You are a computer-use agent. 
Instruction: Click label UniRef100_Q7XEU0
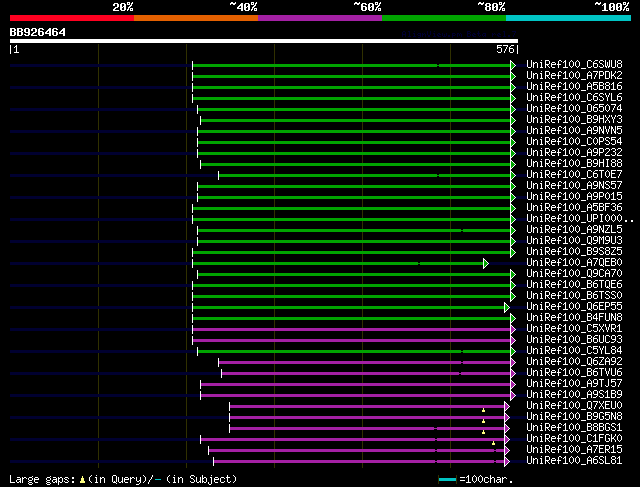574,406
